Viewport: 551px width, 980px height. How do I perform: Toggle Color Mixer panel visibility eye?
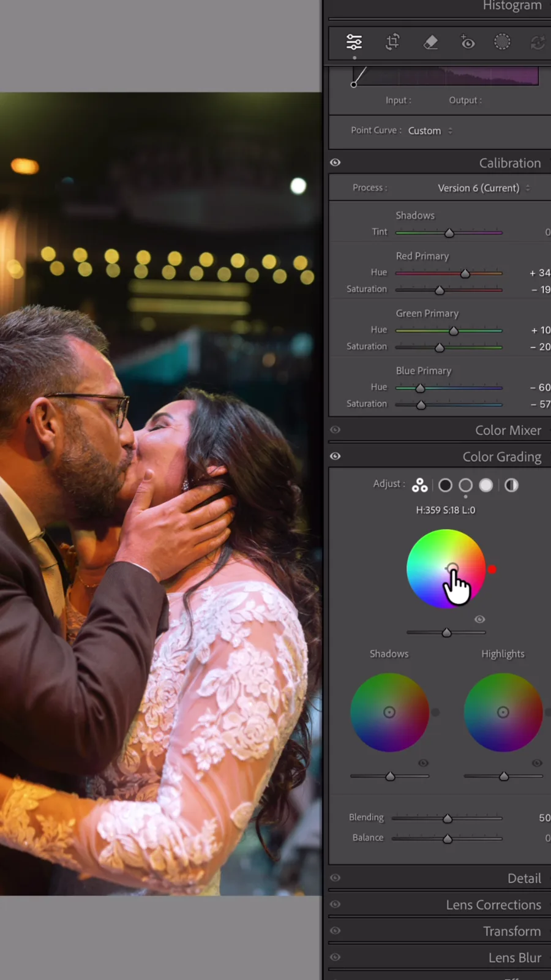(335, 430)
